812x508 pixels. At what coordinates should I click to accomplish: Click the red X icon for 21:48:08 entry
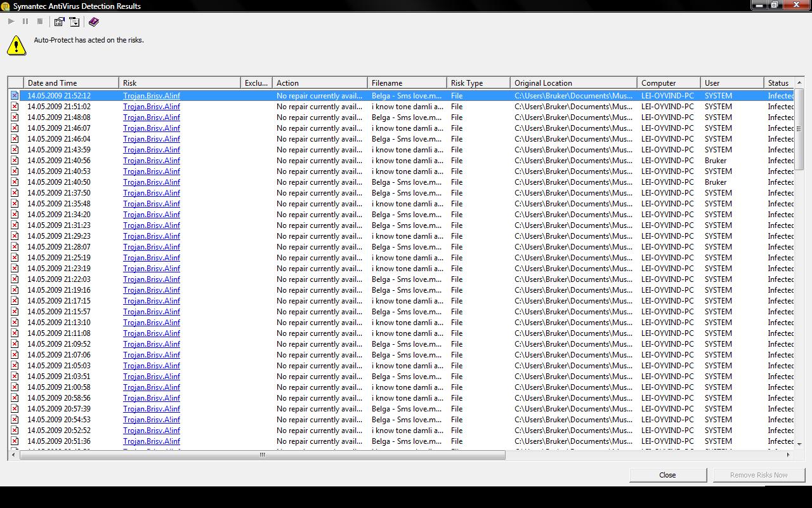[x=15, y=117]
